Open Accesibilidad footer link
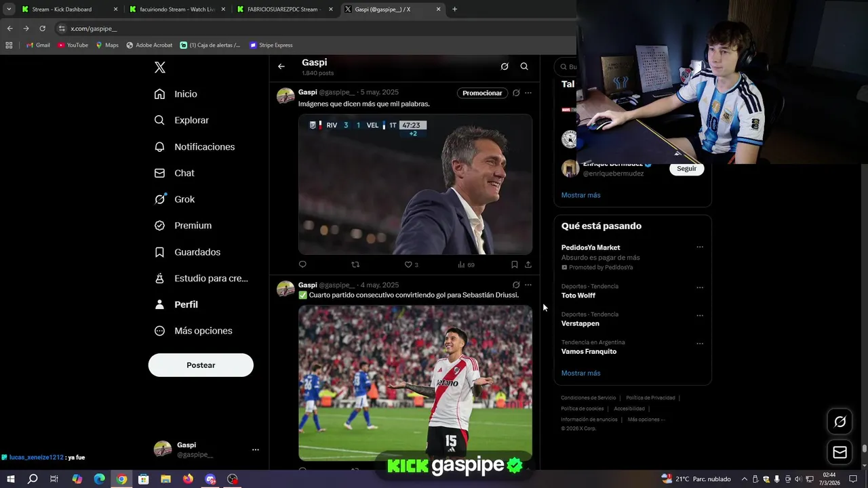The height and width of the screenshot is (488, 868). coord(629,409)
